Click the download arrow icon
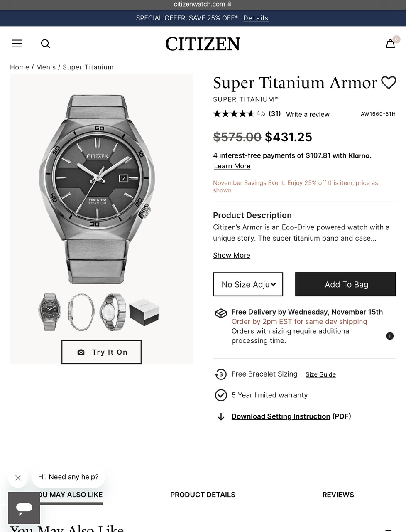The height and width of the screenshot is (532, 406). point(221,416)
